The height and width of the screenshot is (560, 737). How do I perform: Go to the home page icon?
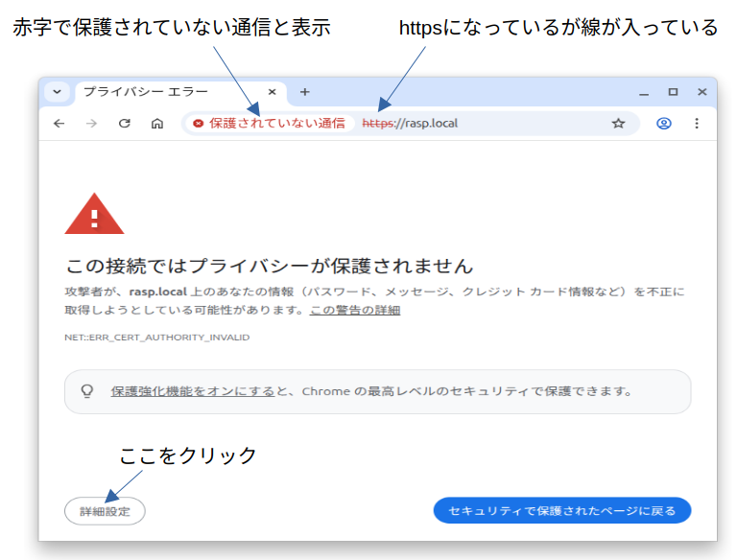click(x=157, y=124)
